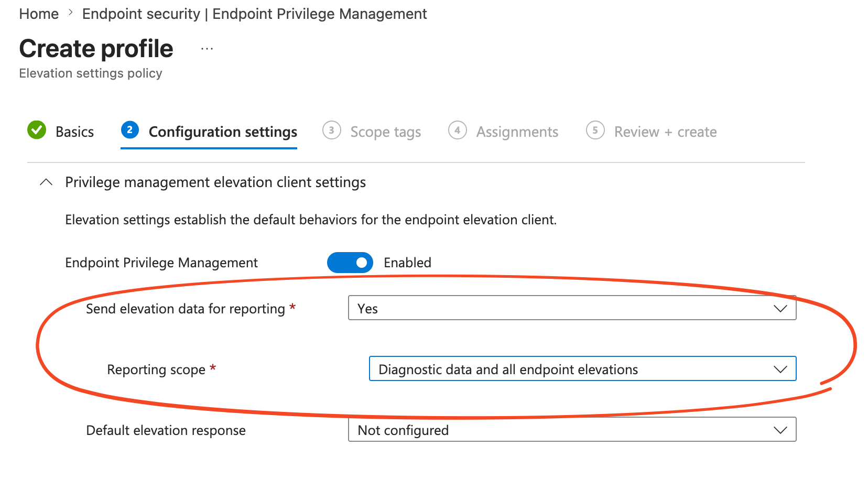
Task: Click the Default elevation response label
Action: (166, 430)
